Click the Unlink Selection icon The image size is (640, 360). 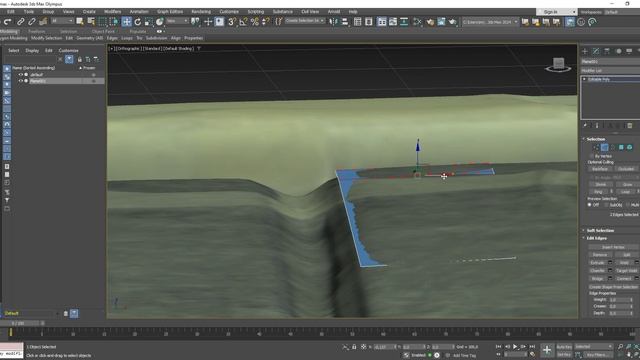point(31,22)
